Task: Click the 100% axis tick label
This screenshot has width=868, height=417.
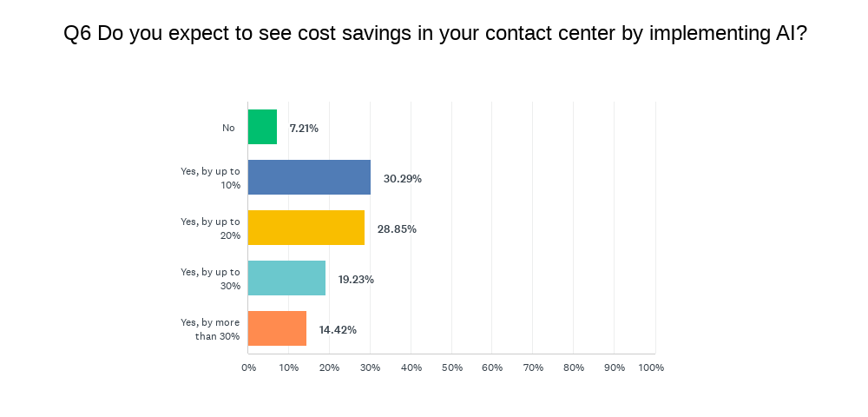Action: [651, 367]
